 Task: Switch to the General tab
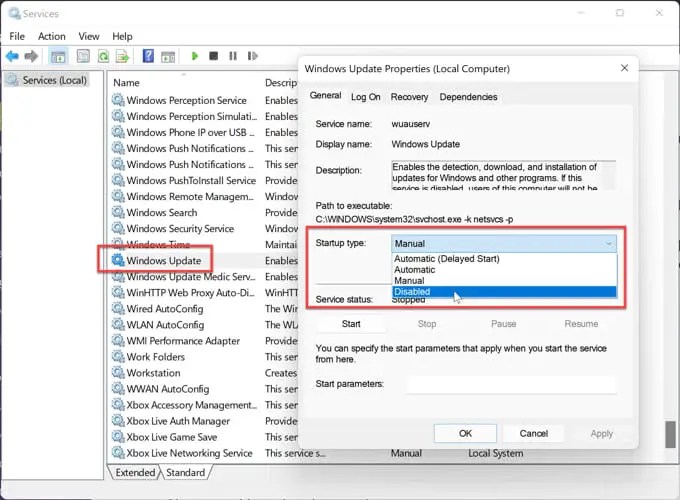click(x=325, y=95)
